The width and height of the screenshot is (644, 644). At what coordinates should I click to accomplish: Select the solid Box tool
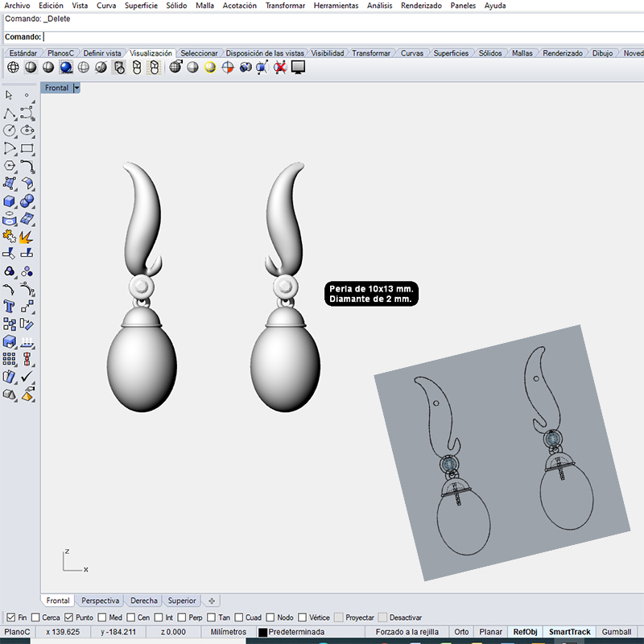coord(10,201)
